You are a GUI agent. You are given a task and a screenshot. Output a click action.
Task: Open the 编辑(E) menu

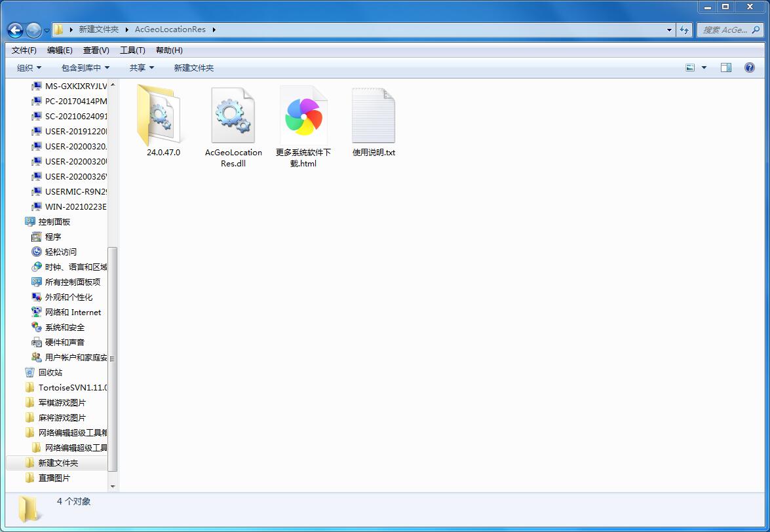(60, 50)
